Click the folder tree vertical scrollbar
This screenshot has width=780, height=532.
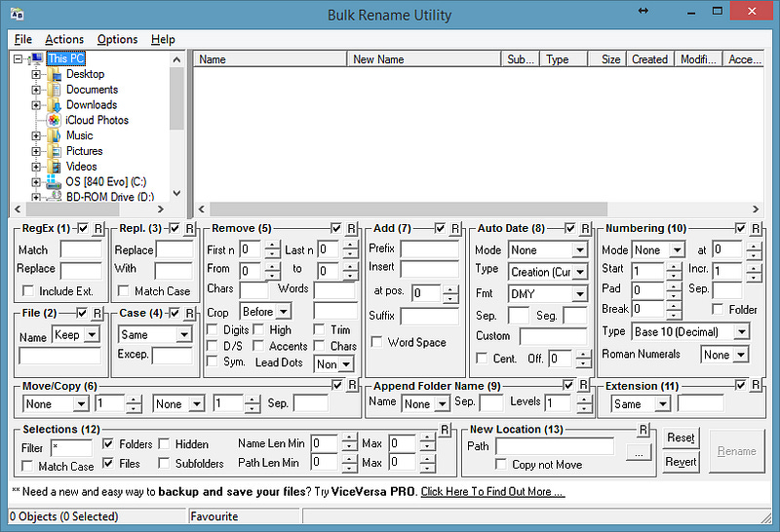(176, 98)
